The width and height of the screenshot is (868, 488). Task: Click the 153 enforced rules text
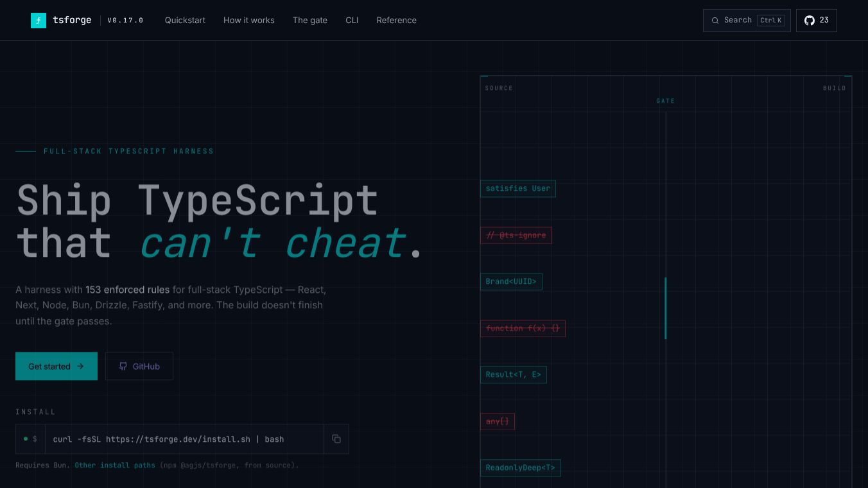tap(127, 290)
